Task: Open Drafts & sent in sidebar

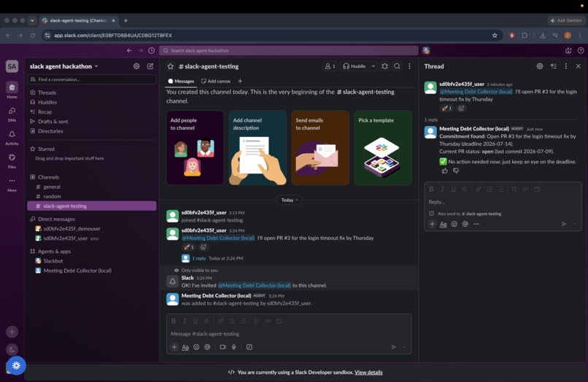Action: pyautogui.click(x=92, y=122)
